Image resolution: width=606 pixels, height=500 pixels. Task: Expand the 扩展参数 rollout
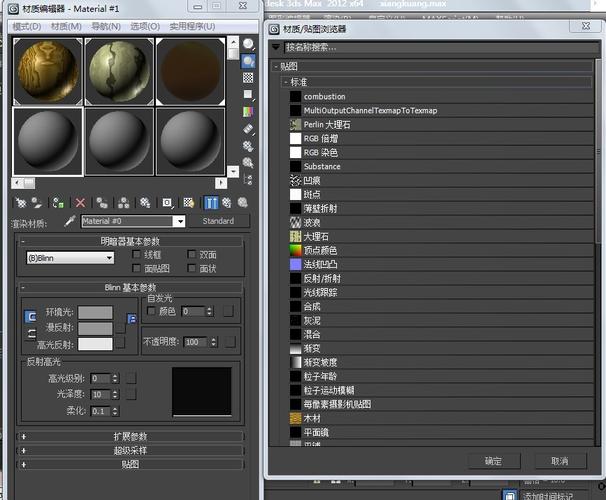pos(130,436)
